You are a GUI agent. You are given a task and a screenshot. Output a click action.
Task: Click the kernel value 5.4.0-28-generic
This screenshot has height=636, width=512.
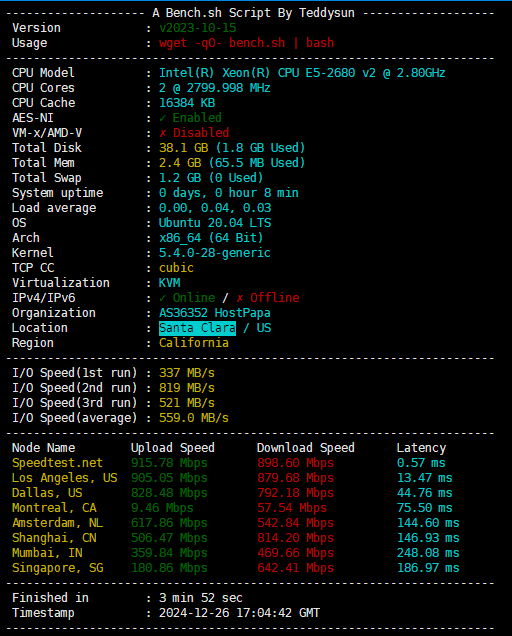(x=215, y=253)
